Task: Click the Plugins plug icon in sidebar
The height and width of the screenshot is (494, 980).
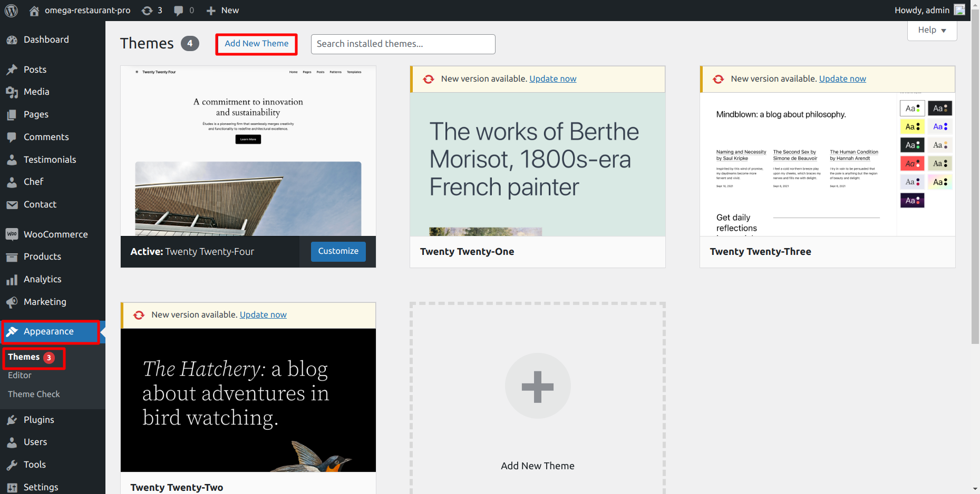Action: coord(12,420)
